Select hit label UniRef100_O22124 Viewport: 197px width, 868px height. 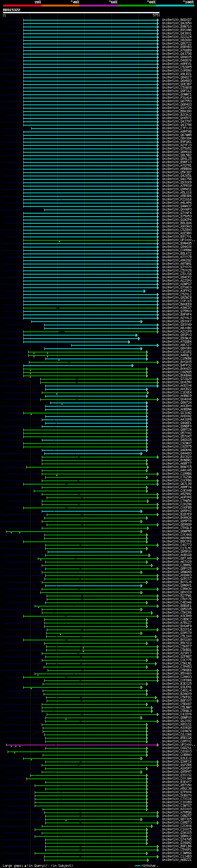click(x=177, y=37)
